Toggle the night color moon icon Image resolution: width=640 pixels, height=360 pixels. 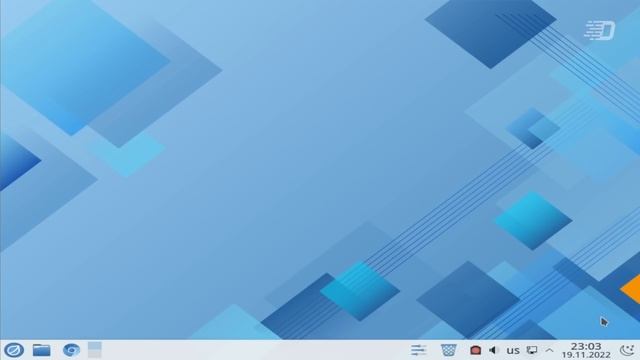point(627,350)
